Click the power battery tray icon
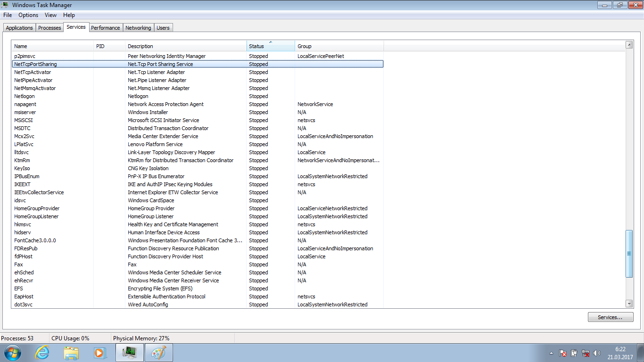Screen dimensions: 644x362 [574, 353]
